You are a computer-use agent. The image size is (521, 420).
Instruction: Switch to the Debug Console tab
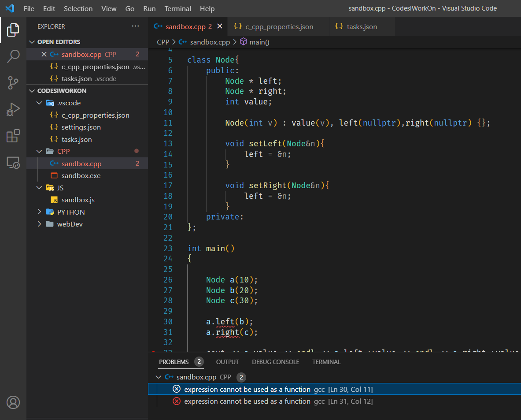pyautogui.click(x=275, y=362)
